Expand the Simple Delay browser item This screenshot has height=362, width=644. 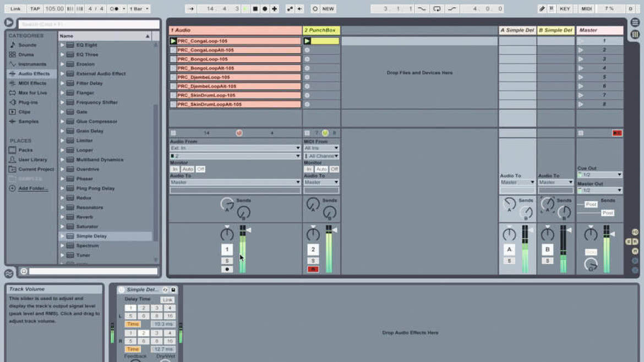[62, 236]
